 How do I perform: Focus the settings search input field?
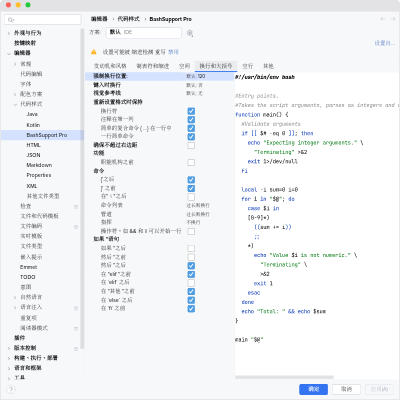(43, 20)
